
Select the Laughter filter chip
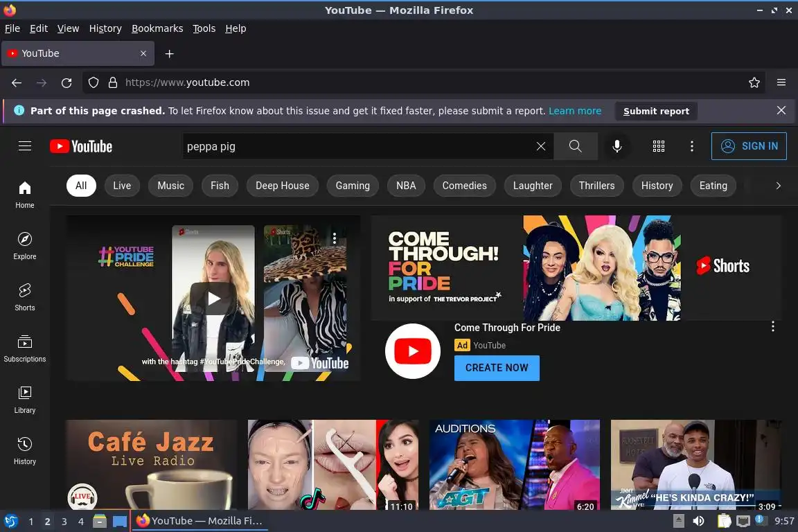533,186
